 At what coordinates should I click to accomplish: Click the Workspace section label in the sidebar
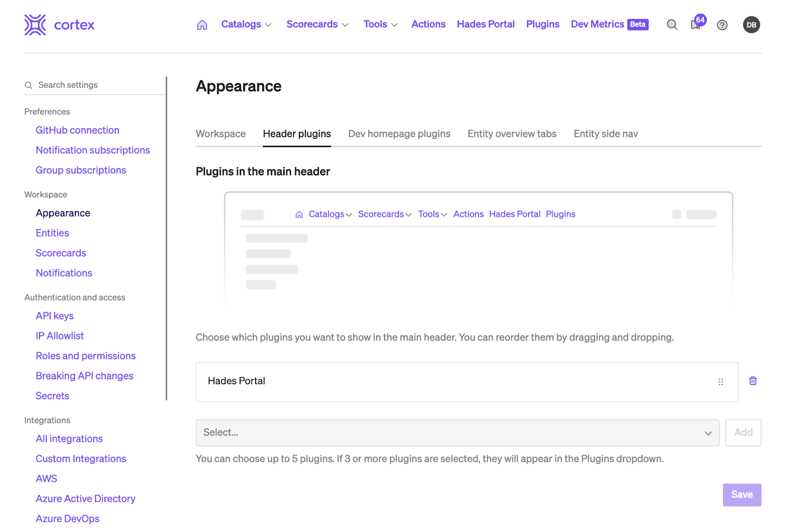(x=46, y=195)
